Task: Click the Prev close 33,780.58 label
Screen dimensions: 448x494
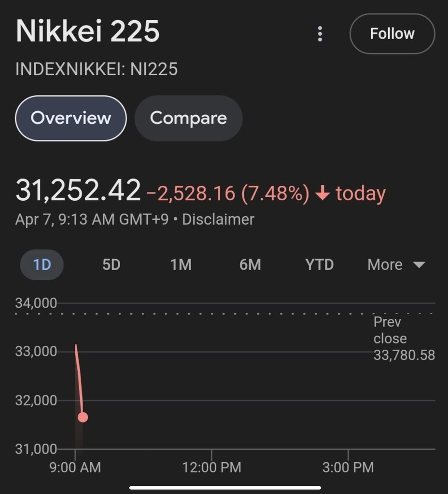Action: [404, 339]
